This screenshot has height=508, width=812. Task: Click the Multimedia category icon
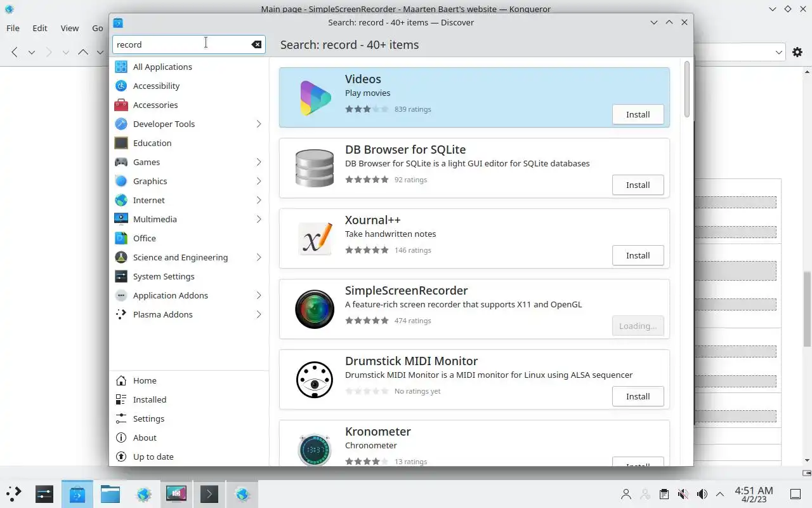tap(121, 219)
